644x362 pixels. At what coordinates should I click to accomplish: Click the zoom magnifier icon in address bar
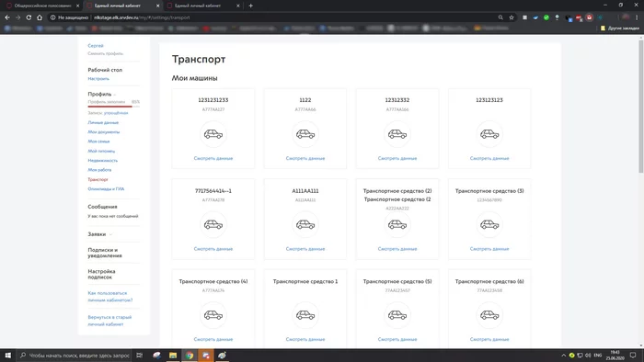pos(500,17)
